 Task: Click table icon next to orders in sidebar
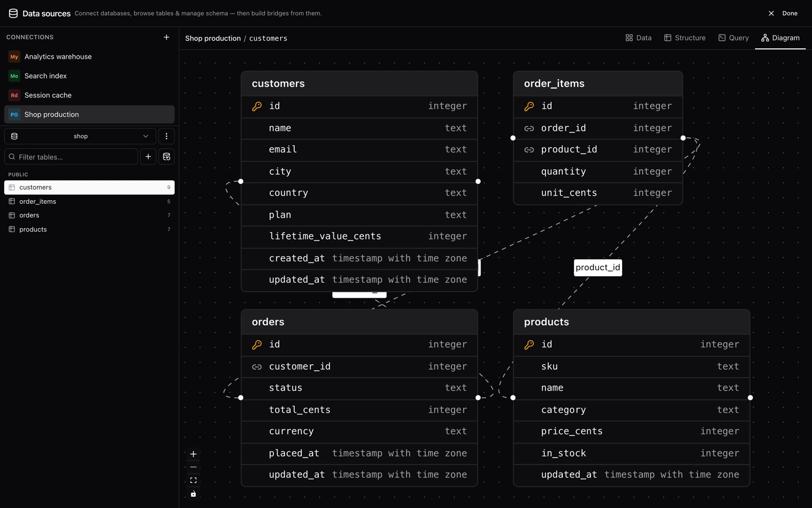[x=12, y=215]
